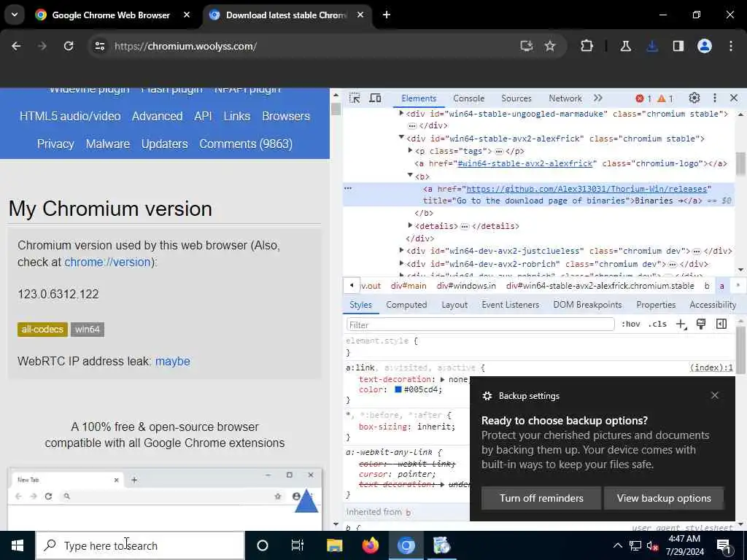The width and height of the screenshot is (747, 560).
Task: Open a new Chrome tab
Action: pyautogui.click(x=387, y=15)
